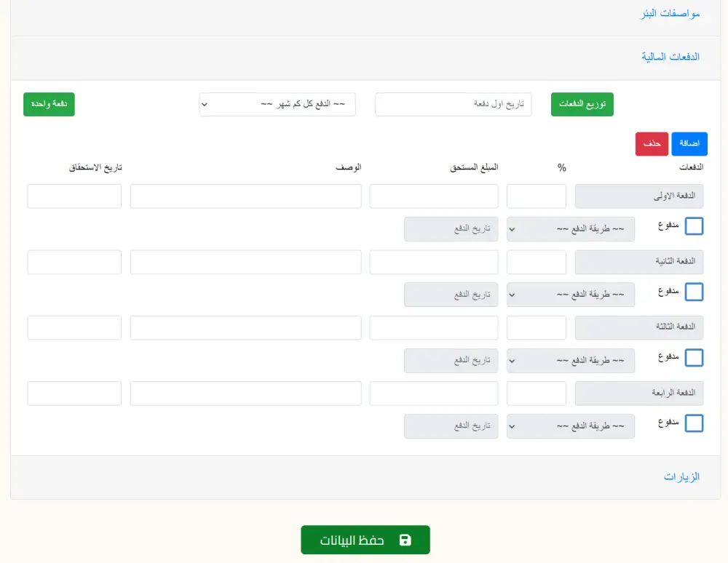Check the مدفوع checkbox for الدفعة الثانية
The image size is (728, 563).
pos(694,292)
